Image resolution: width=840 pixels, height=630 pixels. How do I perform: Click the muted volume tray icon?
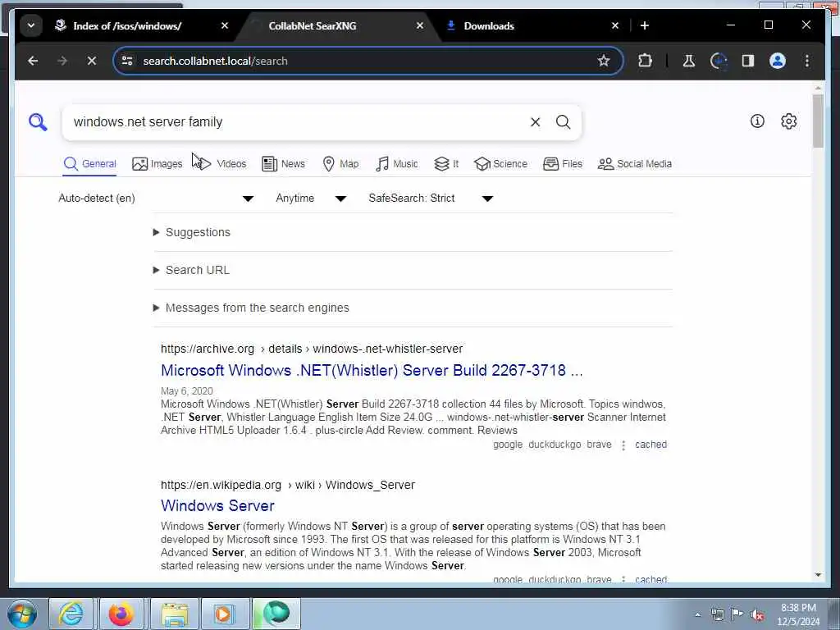point(757,615)
